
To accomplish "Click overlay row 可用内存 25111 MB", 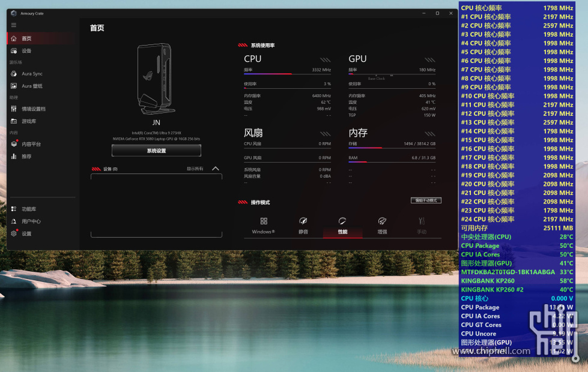I will pyautogui.click(x=517, y=228).
